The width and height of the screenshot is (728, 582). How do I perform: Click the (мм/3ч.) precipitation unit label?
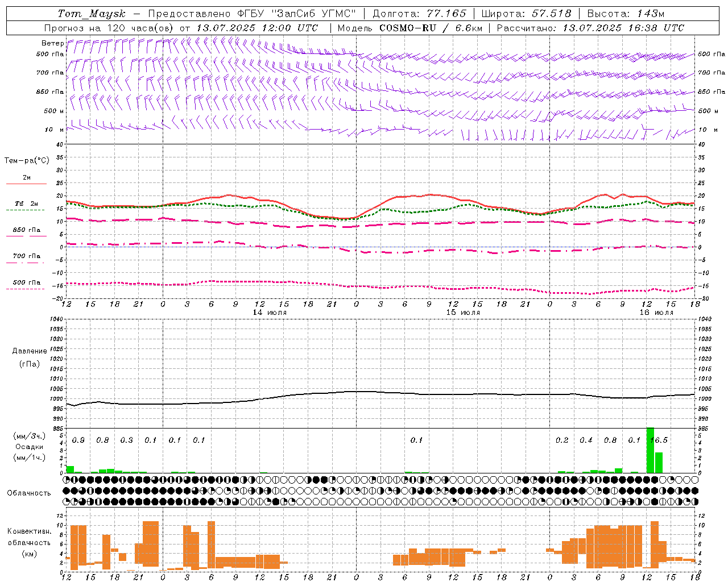coord(29,436)
